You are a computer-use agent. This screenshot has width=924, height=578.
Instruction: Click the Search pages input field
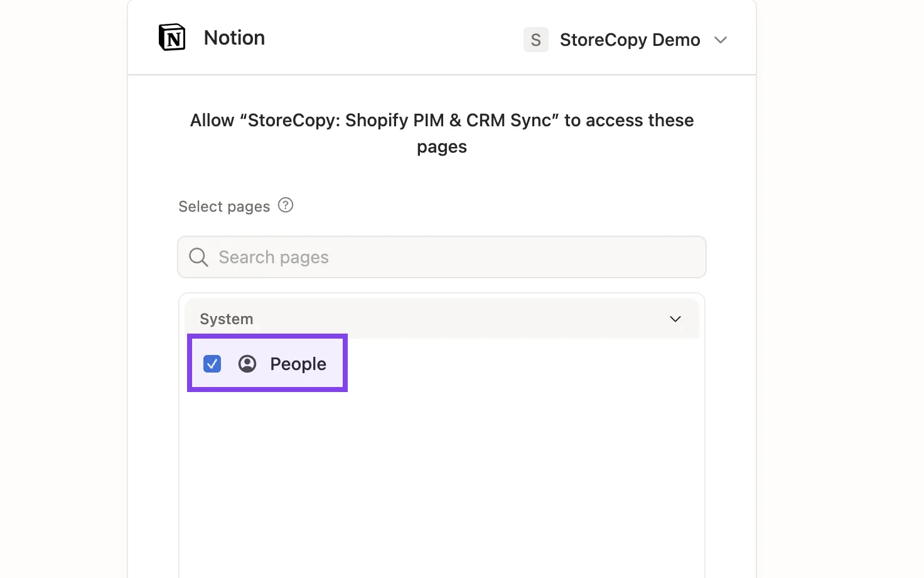(x=442, y=257)
